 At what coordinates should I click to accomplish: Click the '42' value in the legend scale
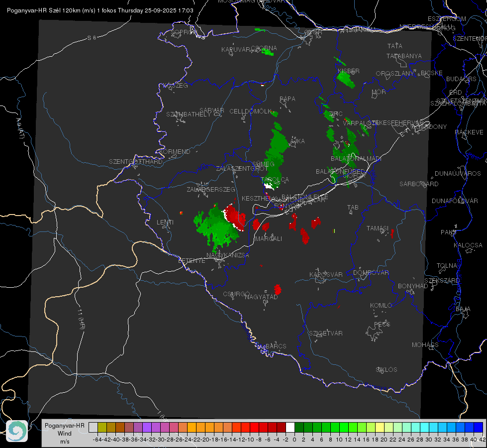[x=483, y=440]
